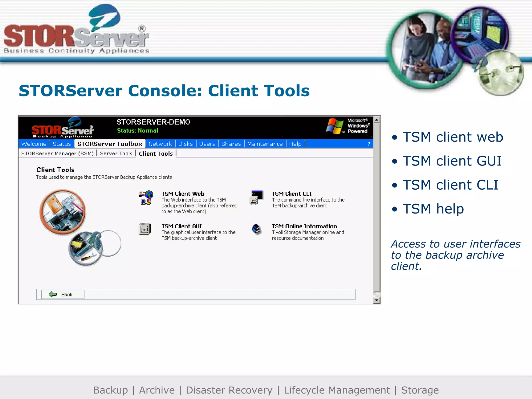Open the TSM Client CLI icon
The height and width of the screenshot is (399, 532).
(257, 198)
